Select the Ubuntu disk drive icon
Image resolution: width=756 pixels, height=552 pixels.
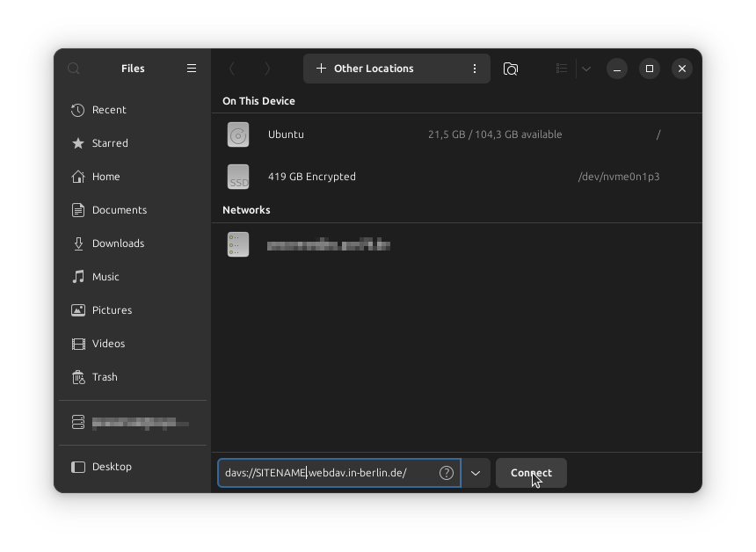point(238,134)
